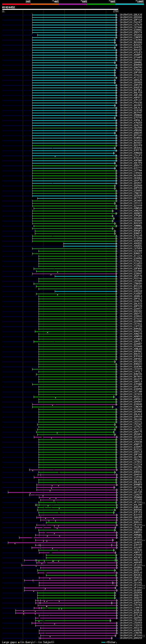Select the label UniRef100_O04119
The width and height of the screenshot is (146, 644).
point(131,75)
